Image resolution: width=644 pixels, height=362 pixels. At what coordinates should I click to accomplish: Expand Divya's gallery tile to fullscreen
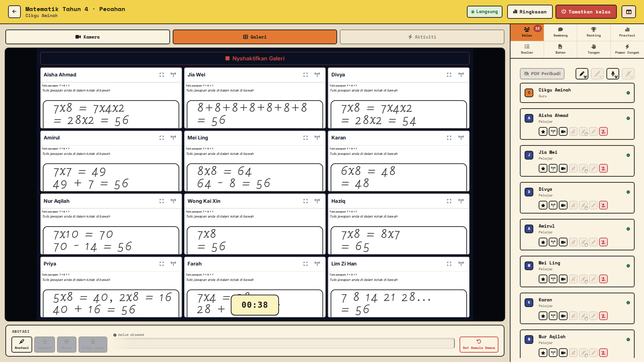449,75
